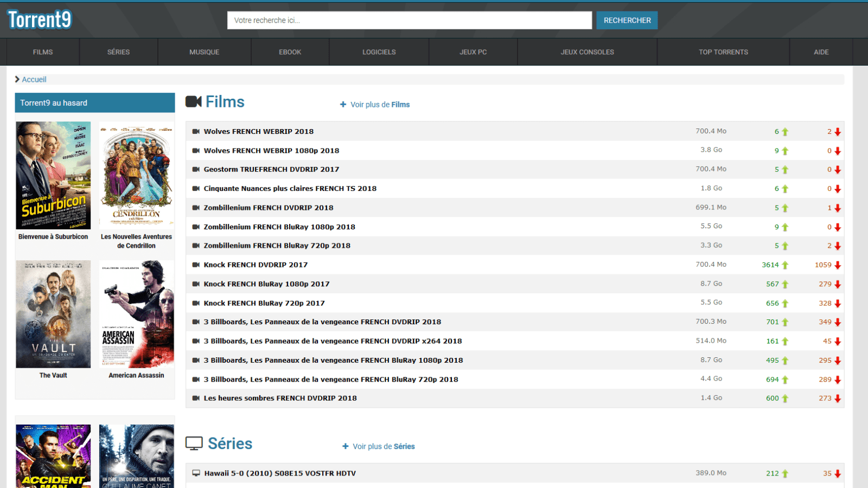
Task: Open the Nouvelles Aventures de Cendrillon poster
Action: click(x=137, y=175)
